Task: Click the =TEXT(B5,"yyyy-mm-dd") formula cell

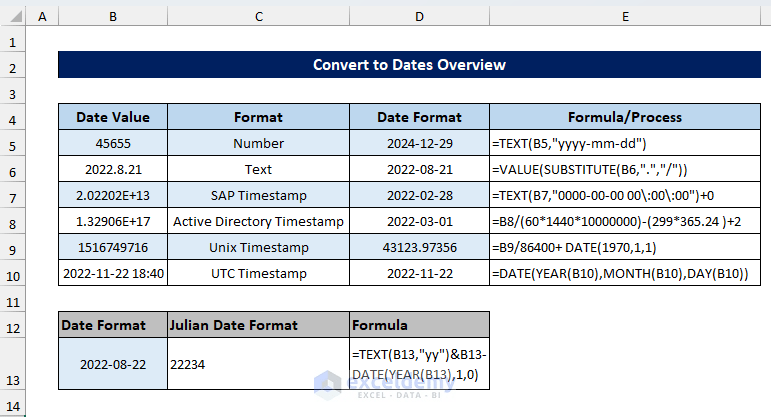Action: click(x=625, y=143)
